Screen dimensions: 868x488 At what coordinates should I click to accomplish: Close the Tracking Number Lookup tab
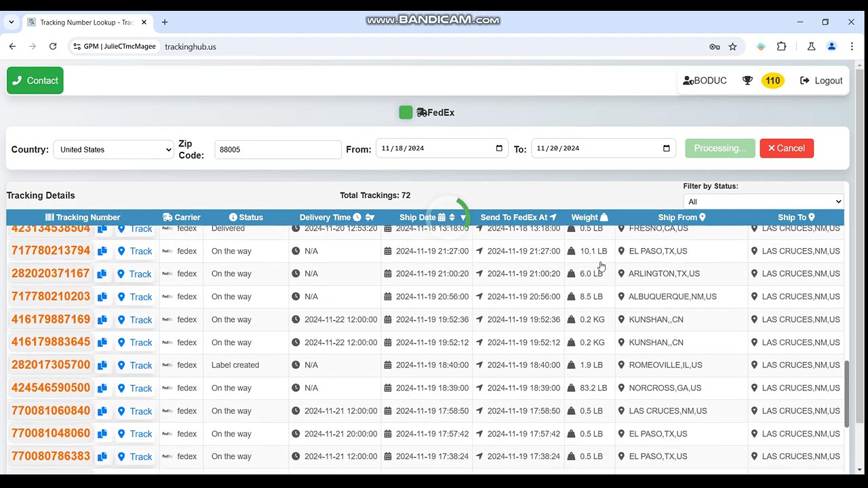[144, 22]
